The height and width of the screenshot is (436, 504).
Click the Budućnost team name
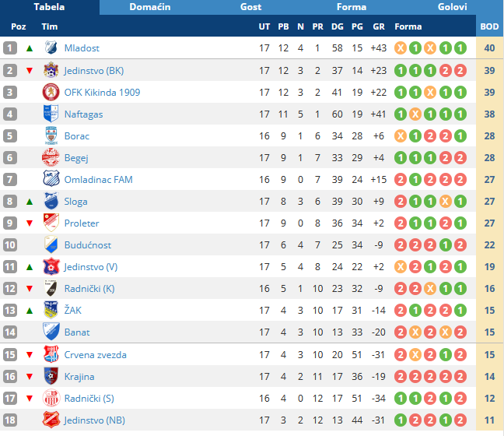(x=88, y=245)
